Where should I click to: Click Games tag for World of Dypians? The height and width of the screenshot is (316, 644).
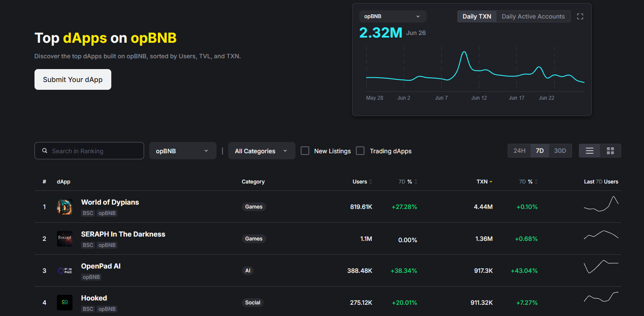point(254,207)
